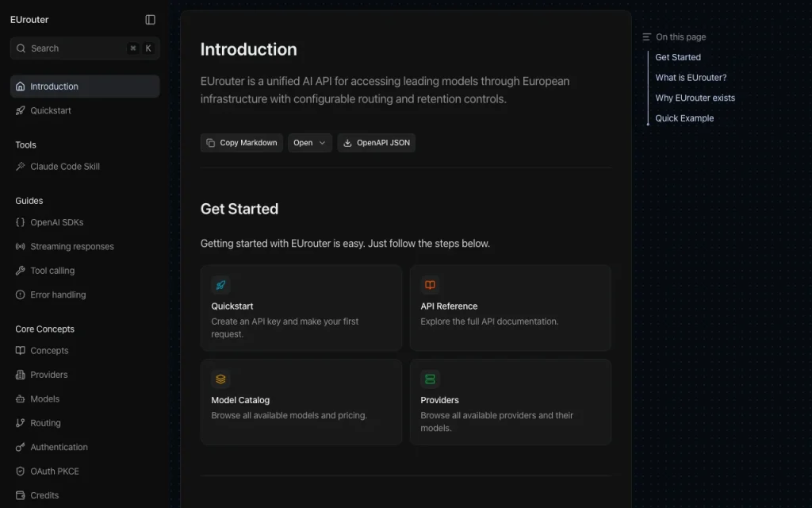Click the book icon beside Concepts
The width and height of the screenshot is (812, 508).
click(20, 350)
